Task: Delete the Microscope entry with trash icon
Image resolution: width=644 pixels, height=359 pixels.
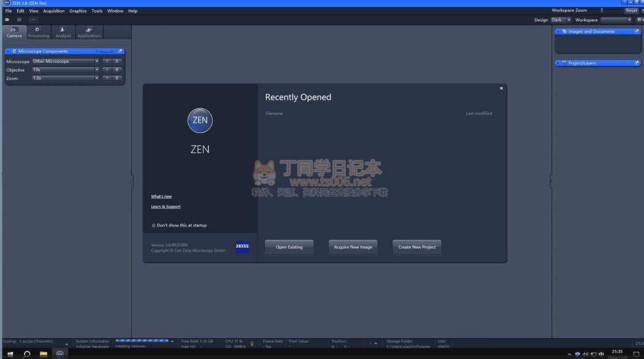Action: click(117, 61)
